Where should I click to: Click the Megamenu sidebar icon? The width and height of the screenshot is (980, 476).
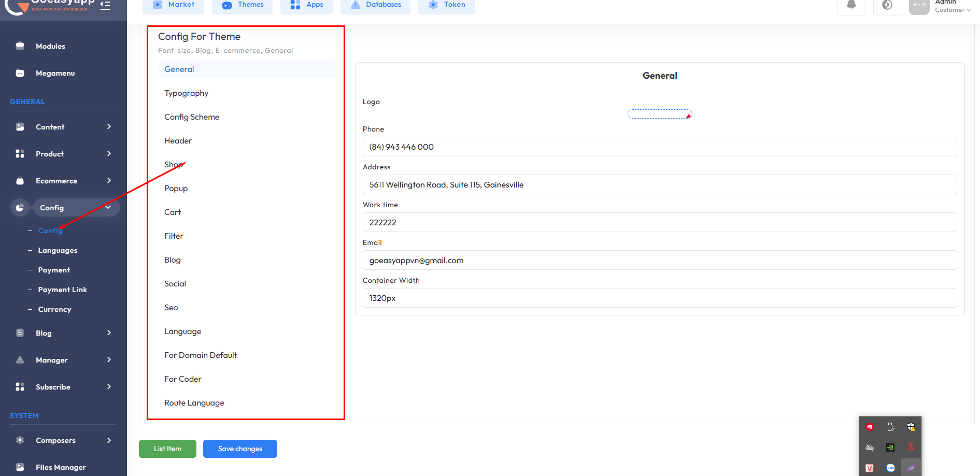click(x=20, y=73)
